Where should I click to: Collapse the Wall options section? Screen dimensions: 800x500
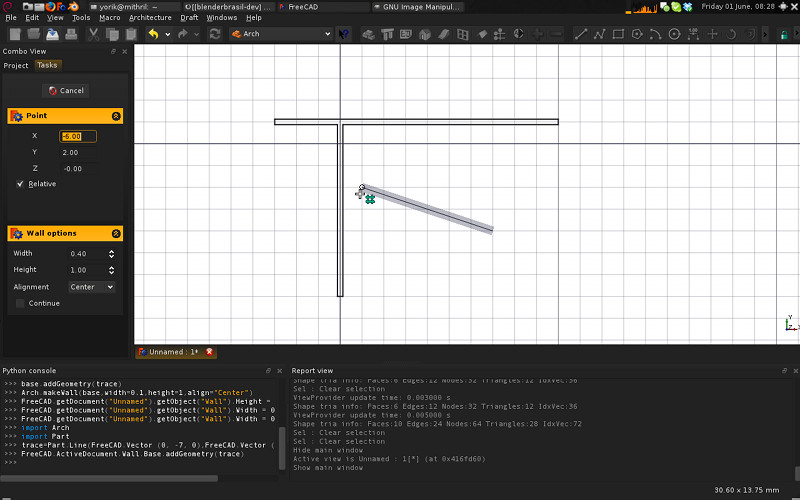point(116,233)
